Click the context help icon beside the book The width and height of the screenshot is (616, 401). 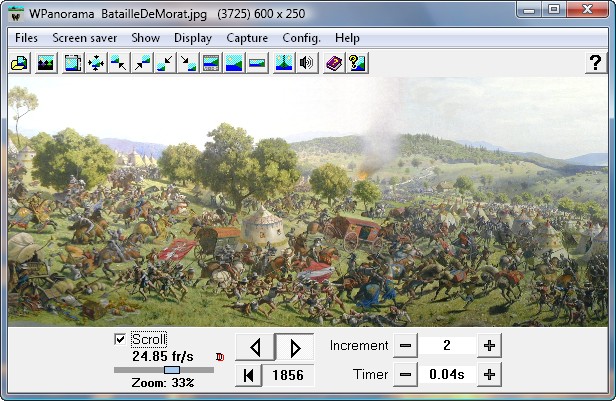(356, 63)
